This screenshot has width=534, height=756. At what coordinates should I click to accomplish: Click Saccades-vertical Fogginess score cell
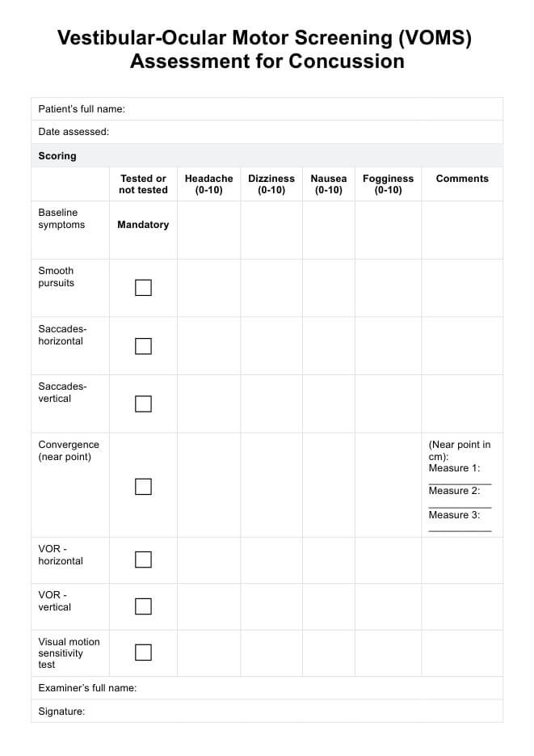[x=388, y=403]
